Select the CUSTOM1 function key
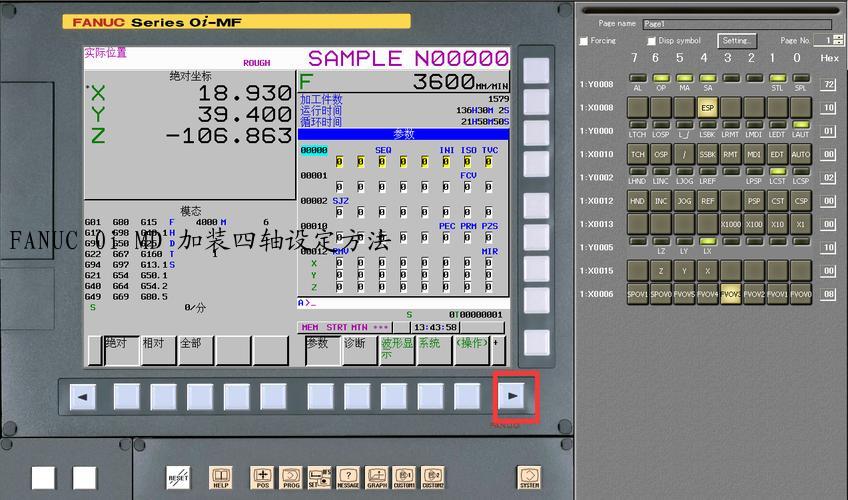The image size is (848, 500). (404, 478)
